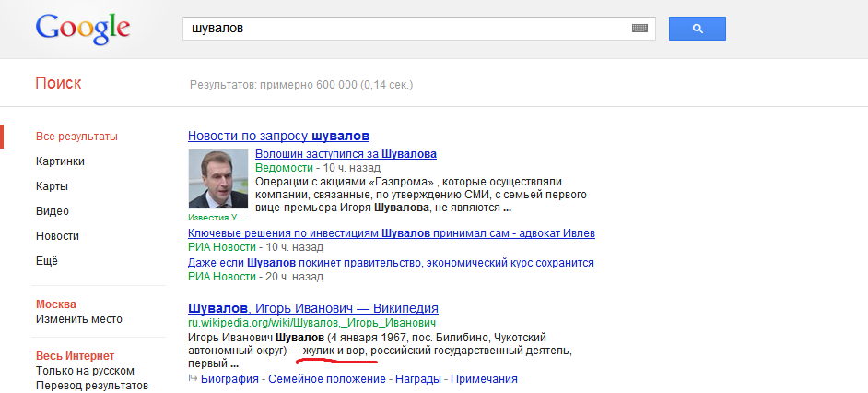The width and height of the screenshot is (868, 393).
Task: Switch to Новости search
Action: click(x=57, y=235)
